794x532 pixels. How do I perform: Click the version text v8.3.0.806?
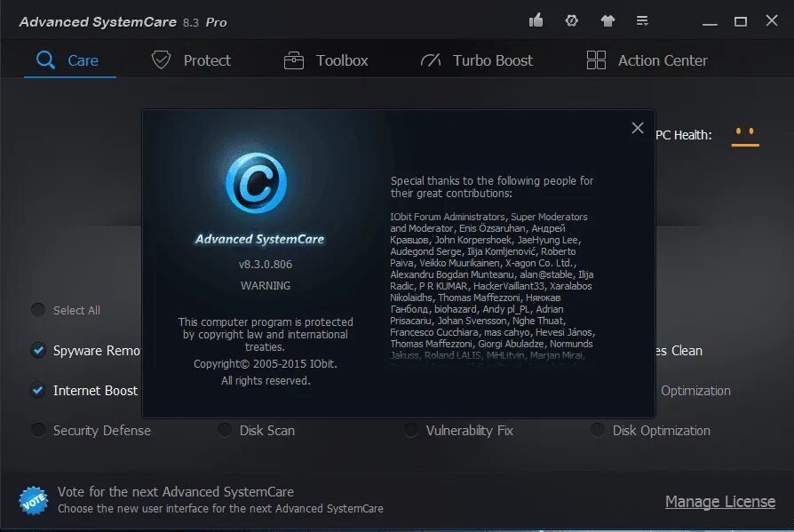click(266, 265)
